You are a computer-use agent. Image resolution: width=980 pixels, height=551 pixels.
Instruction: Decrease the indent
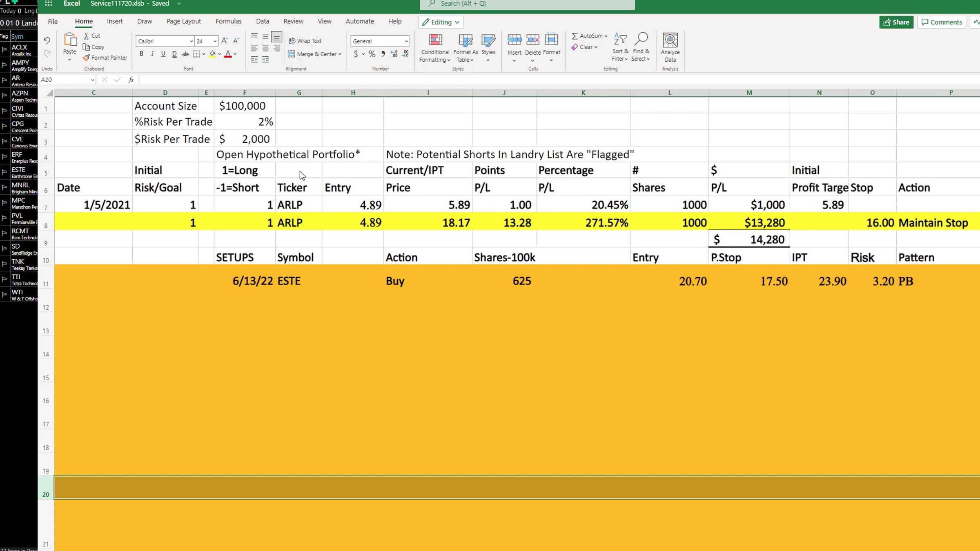254,60
